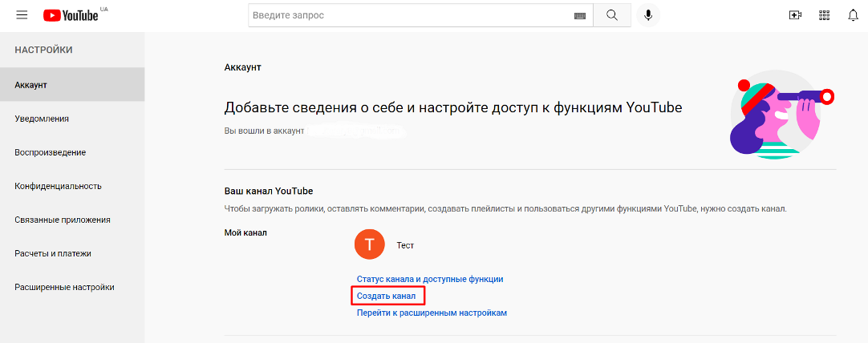Click the "Мой канал" label

pyautogui.click(x=245, y=233)
